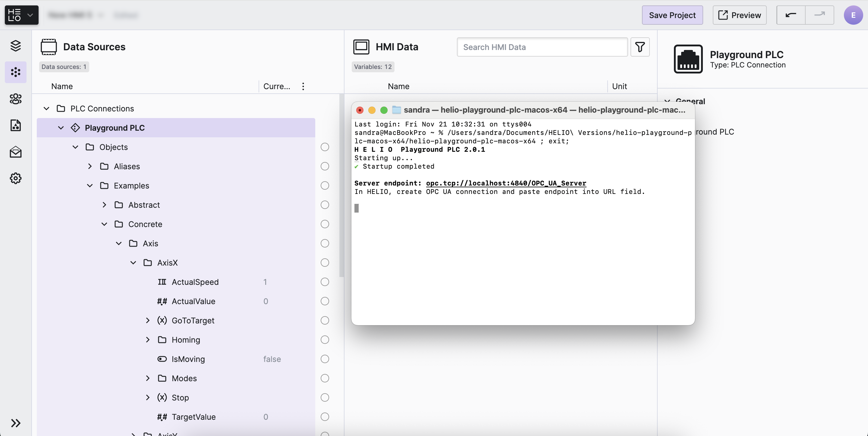
Task: Select the data sources dots icon in sidebar
Action: pyautogui.click(x=15, y=72)
